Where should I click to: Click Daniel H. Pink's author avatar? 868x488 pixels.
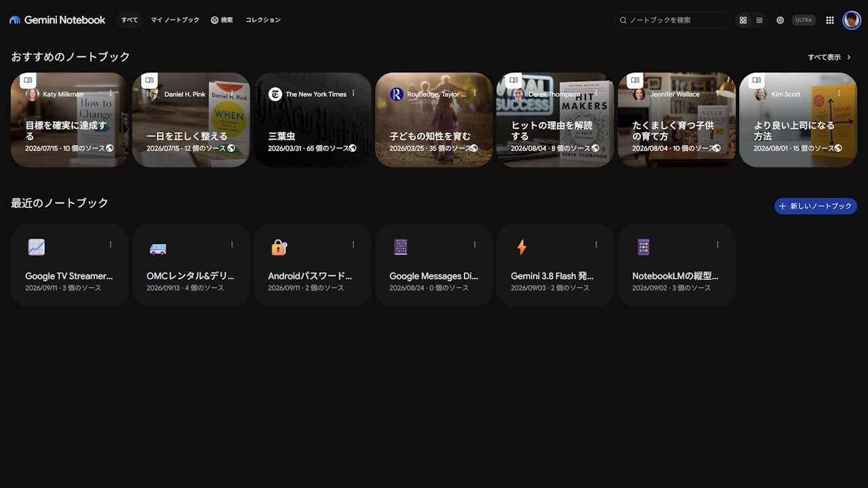tap(153, 94)
